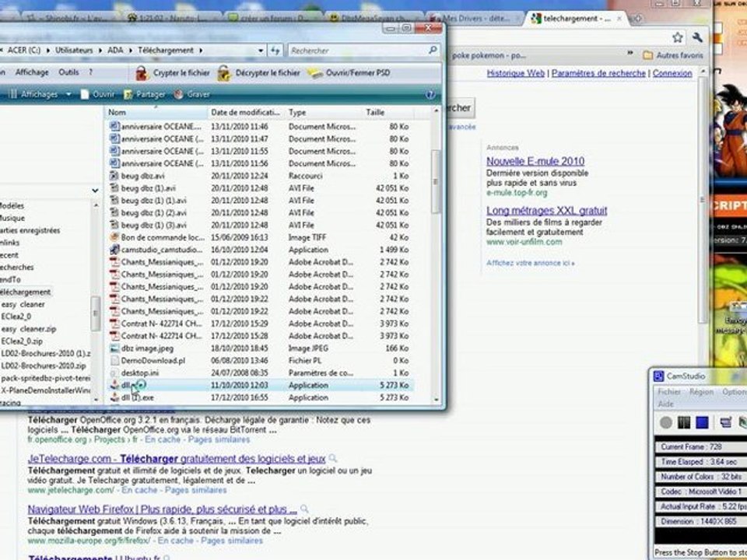
Task: Click CamStudio record red circle button
Action: [x=666, y=422]
